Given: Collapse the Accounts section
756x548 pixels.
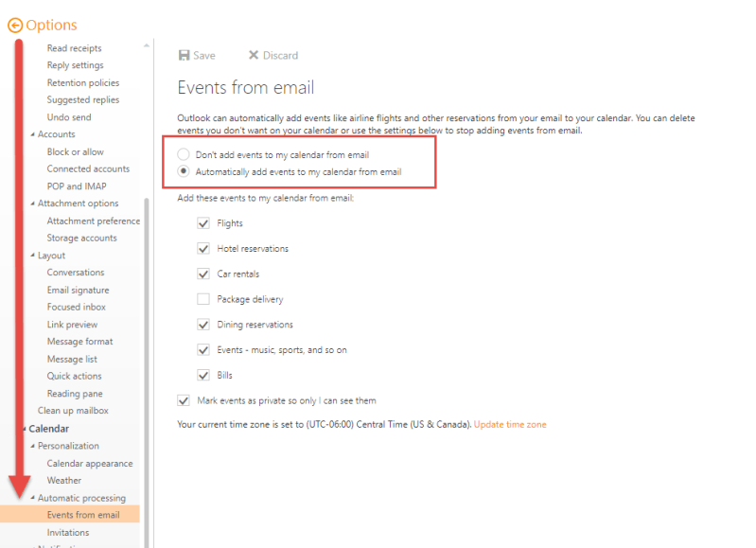Looking at the screenshot, I should (31, 135).
